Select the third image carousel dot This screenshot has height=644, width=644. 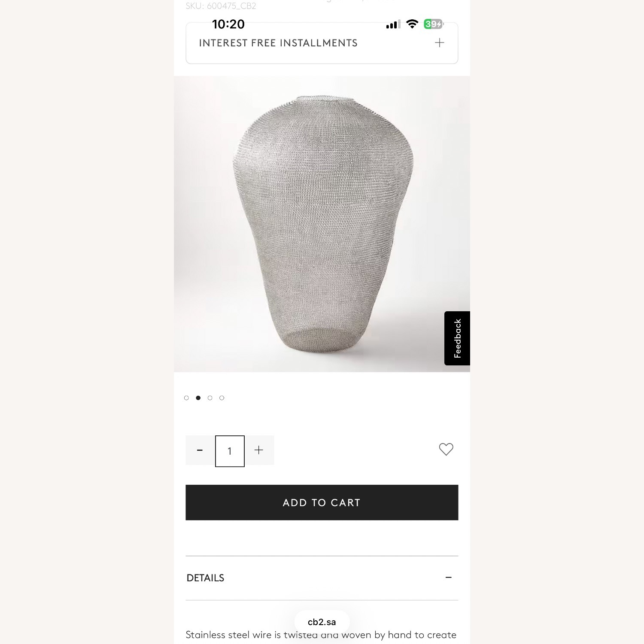coord(210,398)
